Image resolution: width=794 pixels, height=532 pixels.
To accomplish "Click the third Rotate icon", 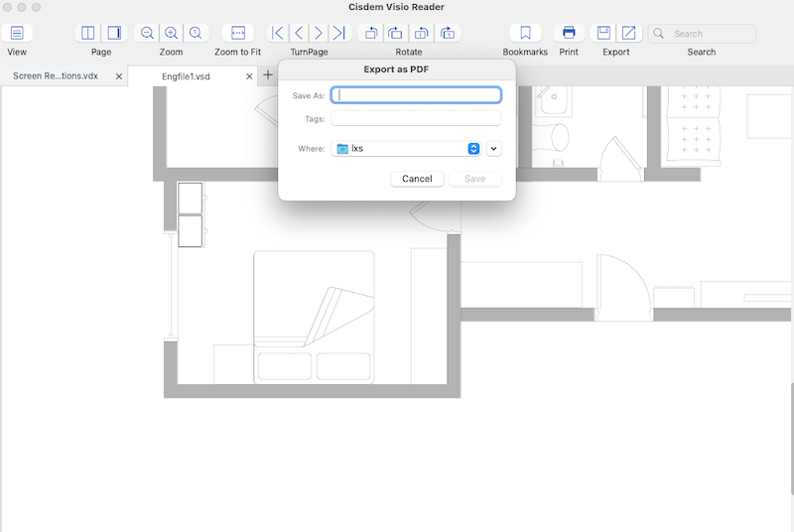I will [421, 34].
